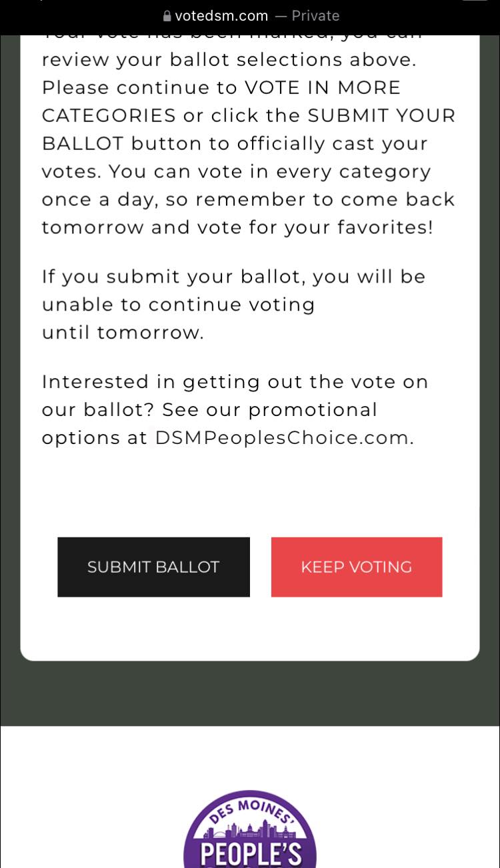The width and height of the screenshot is (500, 868).
Task: Tap the 'If you submit your ballot' line
Action: 233,276
